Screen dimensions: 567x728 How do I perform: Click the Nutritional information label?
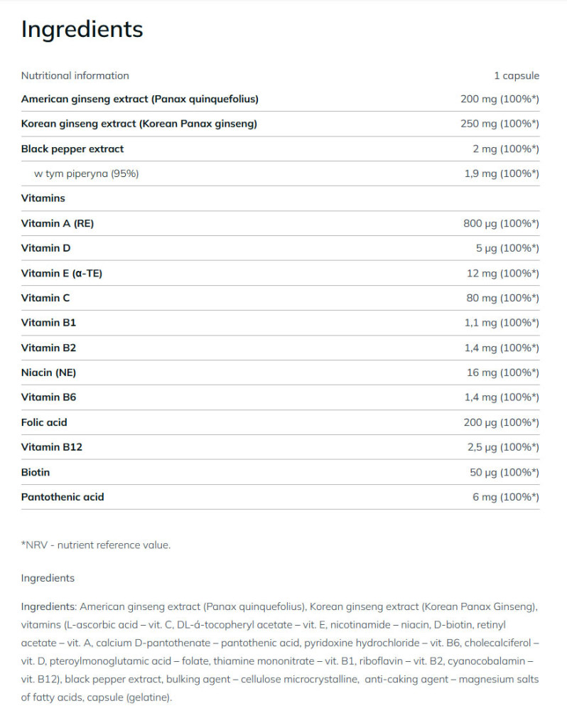tap(75, 75)
